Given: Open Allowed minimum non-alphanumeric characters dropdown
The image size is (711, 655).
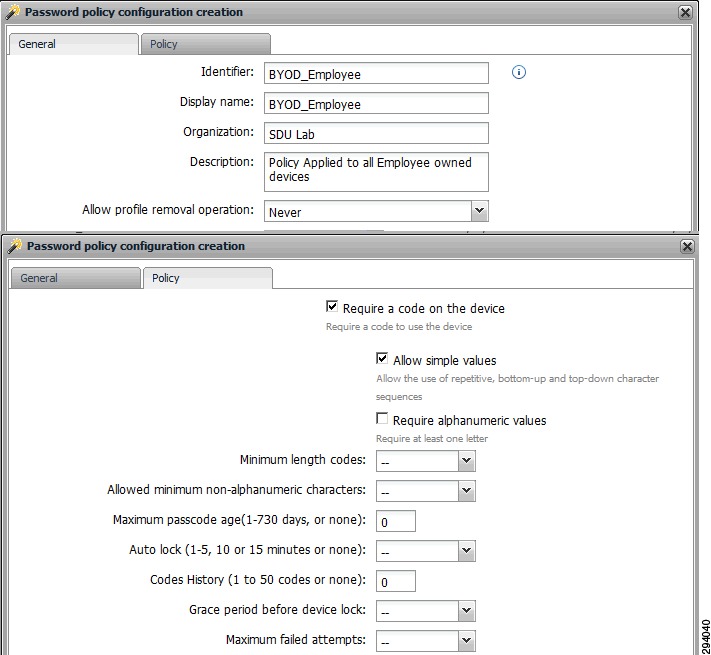Looking at the screenshot, I should (467, 490).
